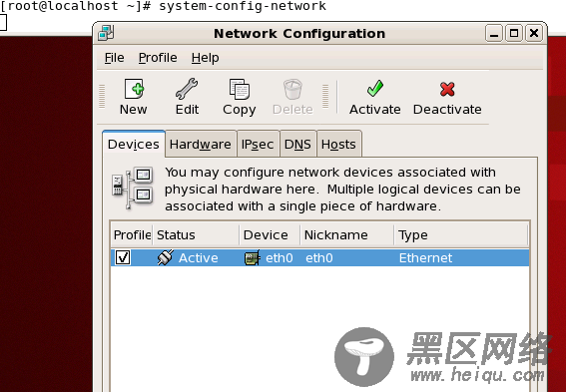Click the system-config-network command in terminal

point(243,6)
